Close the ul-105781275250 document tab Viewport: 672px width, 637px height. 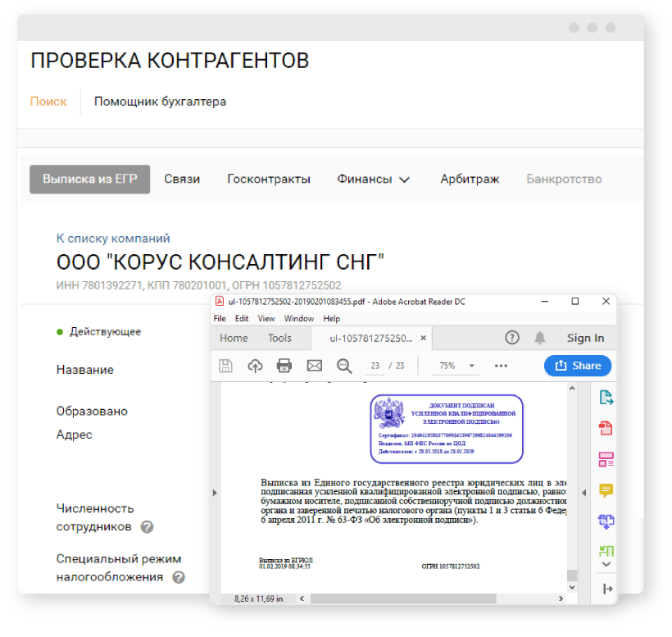pos(423,338)
